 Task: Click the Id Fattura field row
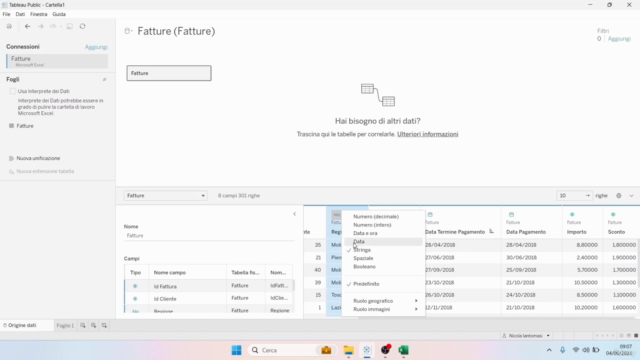pyautogui.click(x=209, y=286)
